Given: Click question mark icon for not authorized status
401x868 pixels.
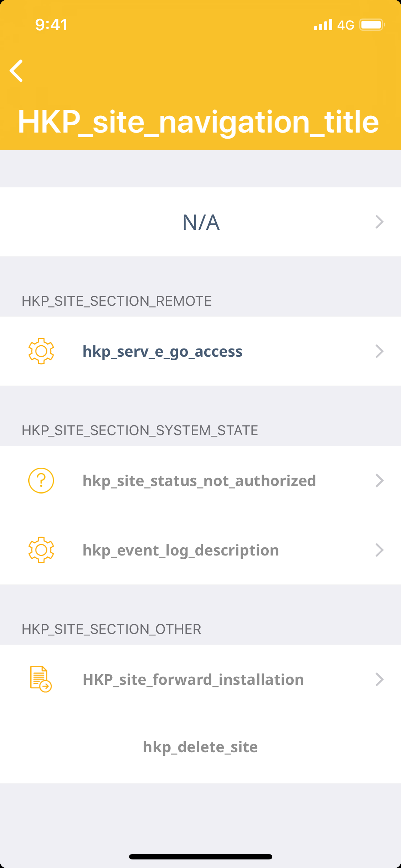Looking at the screenshot, I should tap(41, 480).
